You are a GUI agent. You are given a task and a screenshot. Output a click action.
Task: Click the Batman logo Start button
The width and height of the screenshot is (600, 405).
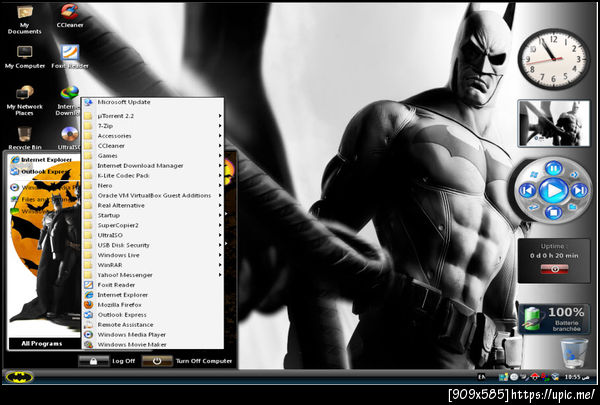pos(20,377)
